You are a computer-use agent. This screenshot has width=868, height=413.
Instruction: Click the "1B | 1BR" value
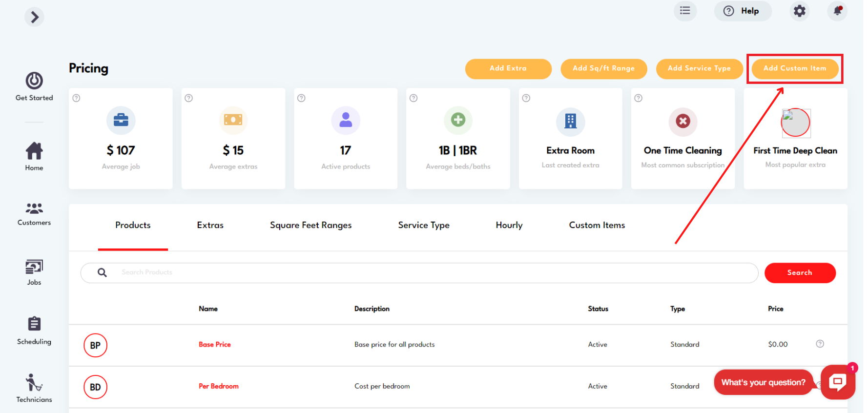[458, 150]
